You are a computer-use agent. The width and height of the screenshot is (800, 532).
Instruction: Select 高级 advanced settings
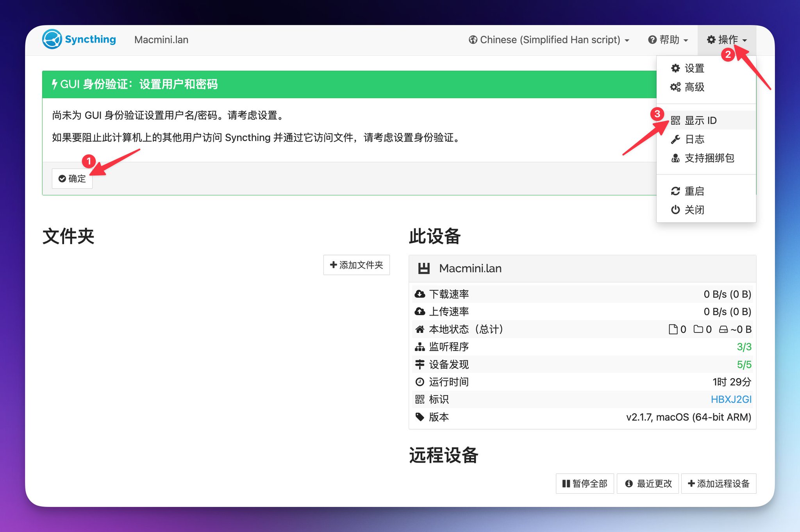[706, 87]
